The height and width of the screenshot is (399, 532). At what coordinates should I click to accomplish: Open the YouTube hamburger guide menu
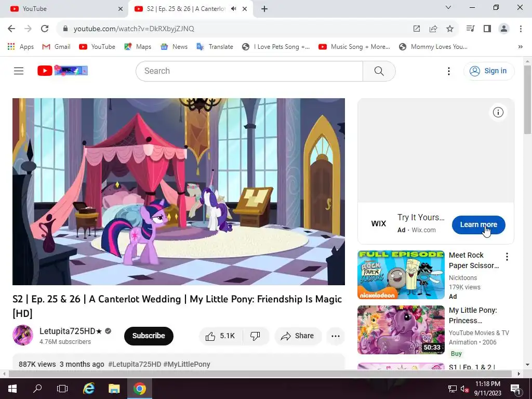(19, 71)
